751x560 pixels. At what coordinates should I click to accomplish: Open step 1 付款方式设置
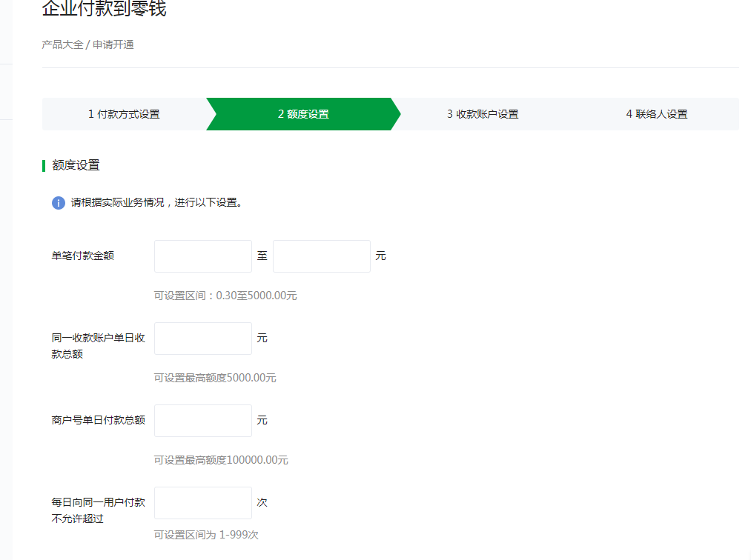tap(124, 114)
